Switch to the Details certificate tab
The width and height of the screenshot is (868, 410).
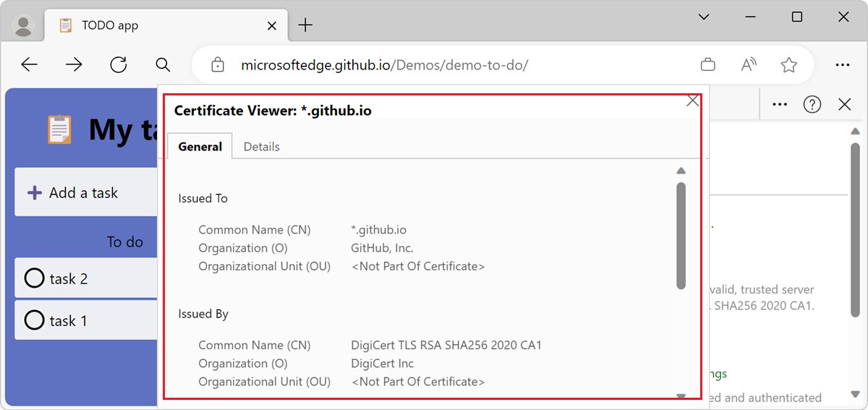tap(261, 146)
